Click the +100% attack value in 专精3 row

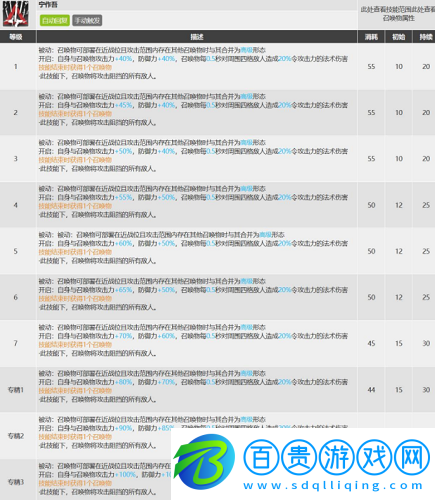click(126, 474)
